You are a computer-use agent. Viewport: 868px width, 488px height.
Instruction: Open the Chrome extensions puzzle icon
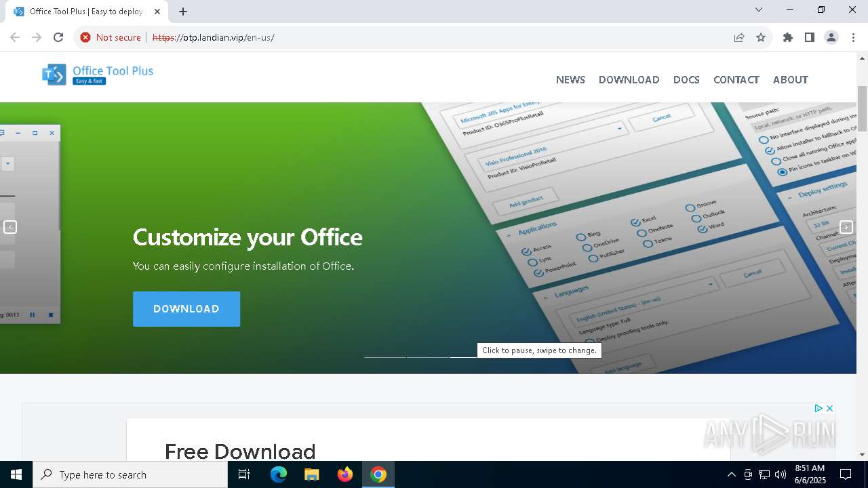pyautogui.click(x=788, y=37)
